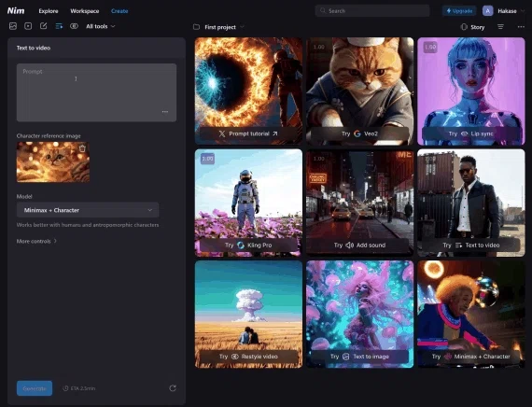Go to the Explore tab

tap(49, 11)
